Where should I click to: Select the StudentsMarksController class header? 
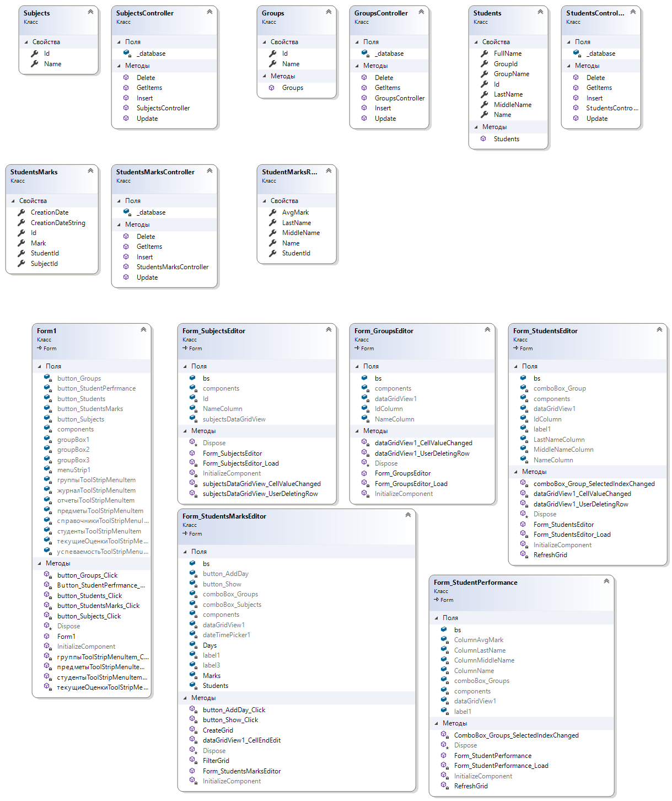(x=155, y=172)
